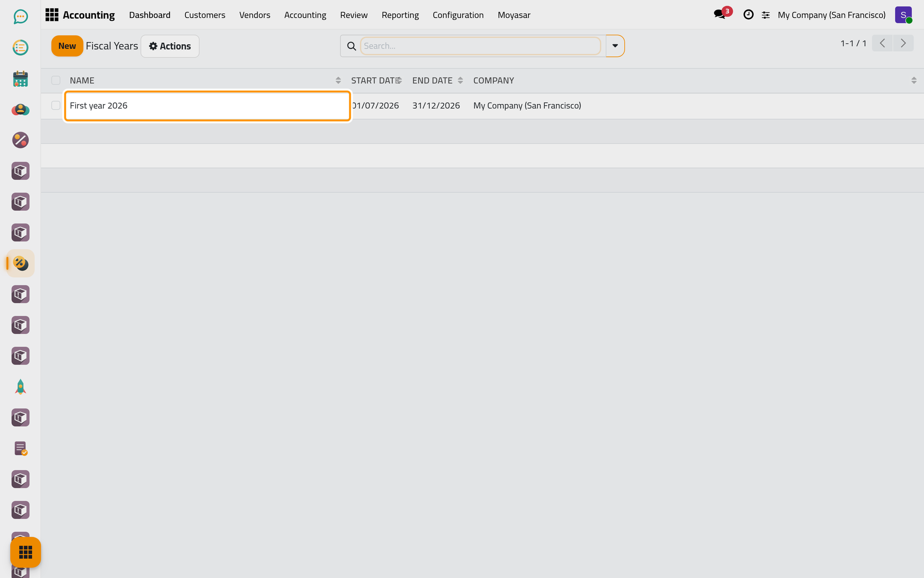Click the 01/07/2026 start date cell
This screenshot has width=924, height=578.
pyautogui.click(x=375, y=105)
